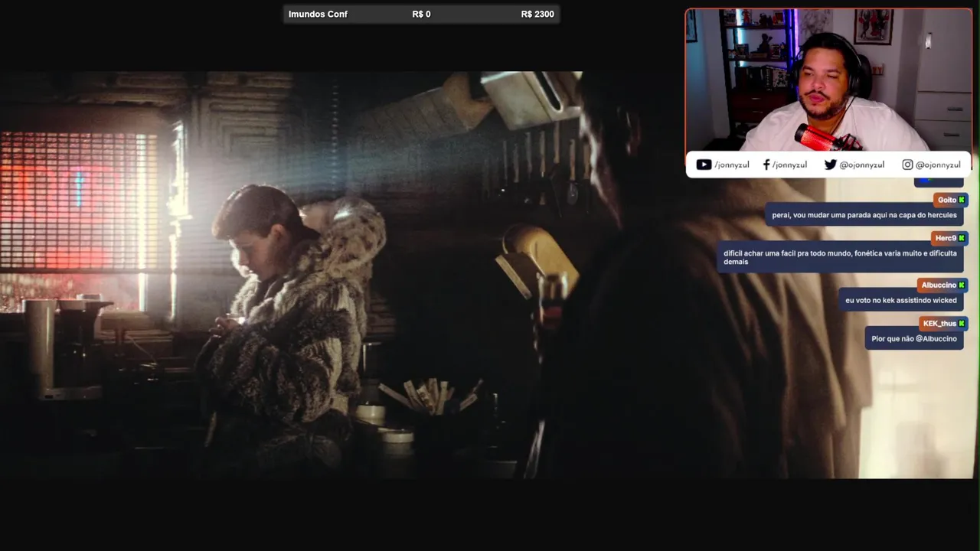Open the Instagram @ojonnyzul handle
Screen dimensions: 980x551
[x=938, y=165]
